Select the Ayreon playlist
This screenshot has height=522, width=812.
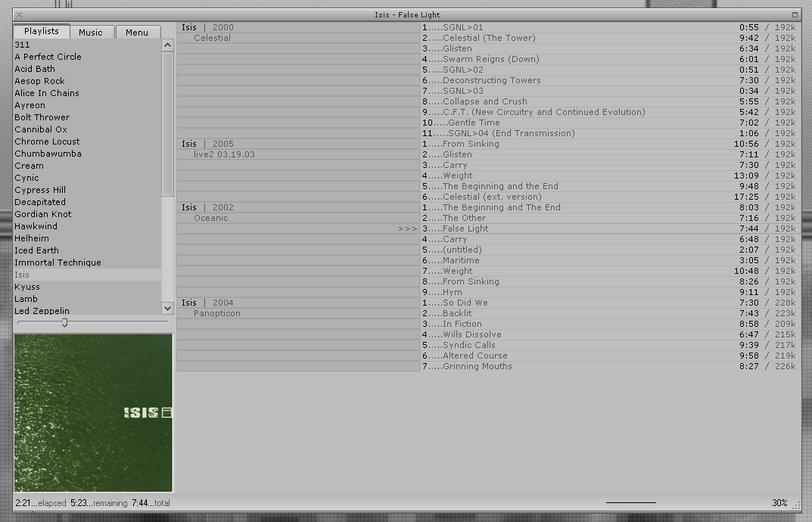click(88, 105)
